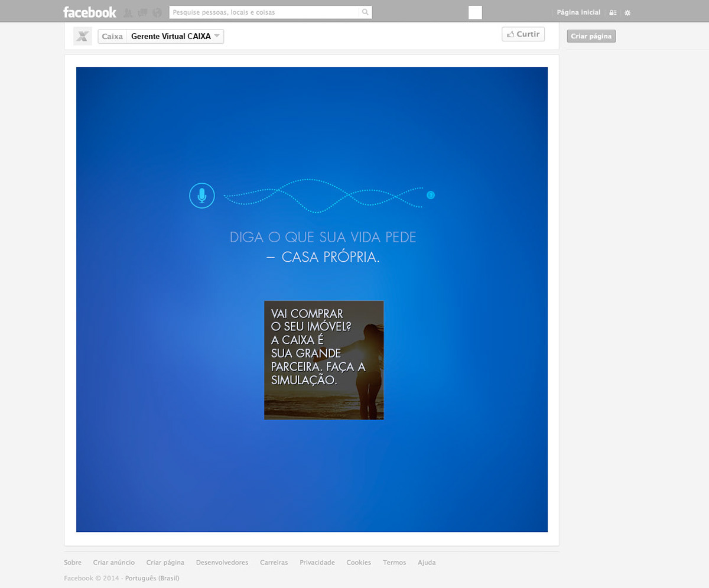Change language via Português (Brasil) link

click(152, 578)
